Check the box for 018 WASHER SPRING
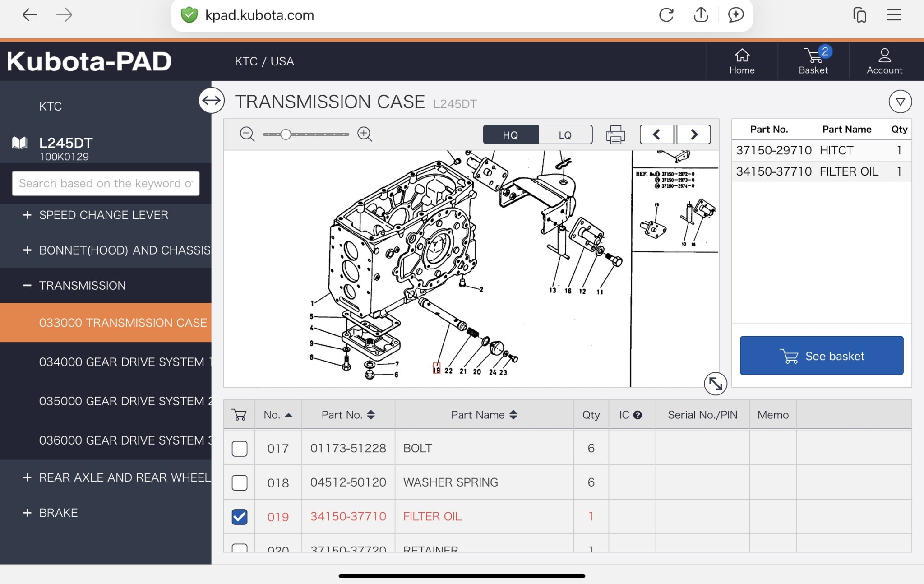 point(239,482)
